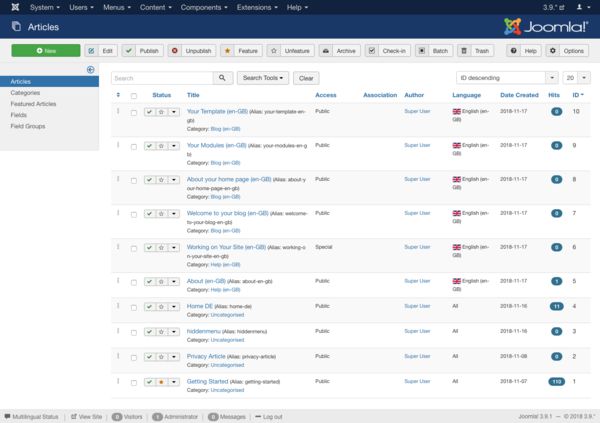Check the Your Modules (en-GB) row checkbox
The width and height of the screenshot is (600, 423).
pyautogui.click(x=134, y=147)
